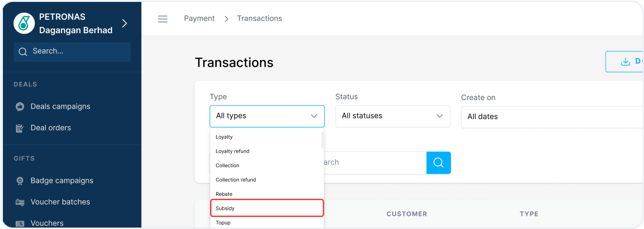Click the Transactions breadcrumb

[x=259, y=19]
